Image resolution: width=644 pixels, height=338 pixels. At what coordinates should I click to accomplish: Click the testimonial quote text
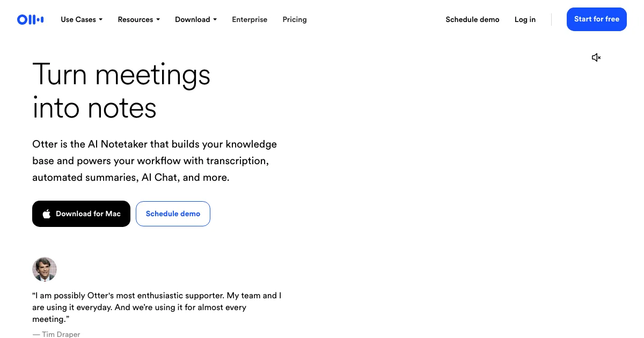tap(157, 307)
